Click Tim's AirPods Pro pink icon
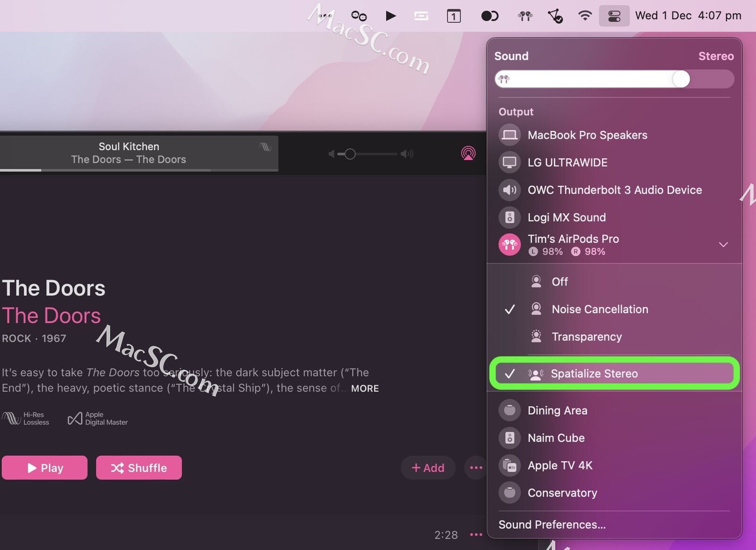756x550 pixels. pos(509,245)
